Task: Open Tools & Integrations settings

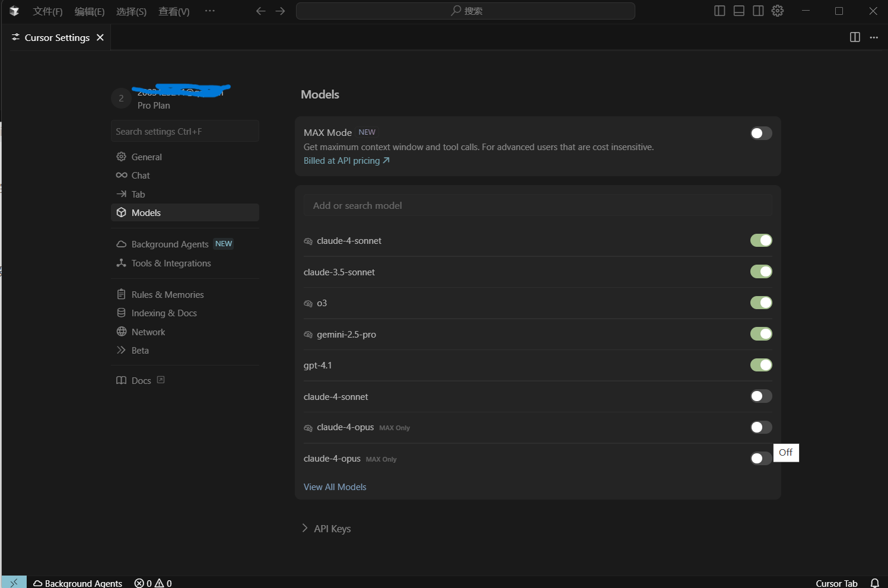Action: click(x=185, y=263)
